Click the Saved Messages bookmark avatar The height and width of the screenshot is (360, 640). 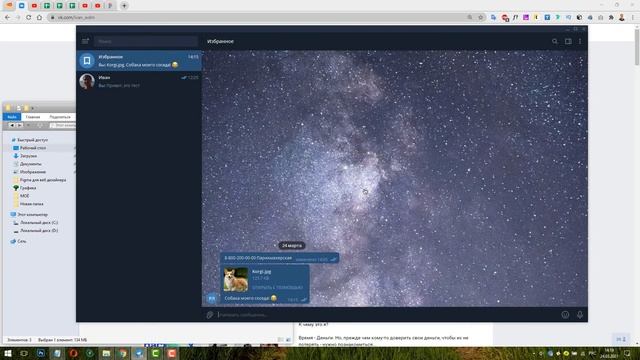(x=87, y=61)
